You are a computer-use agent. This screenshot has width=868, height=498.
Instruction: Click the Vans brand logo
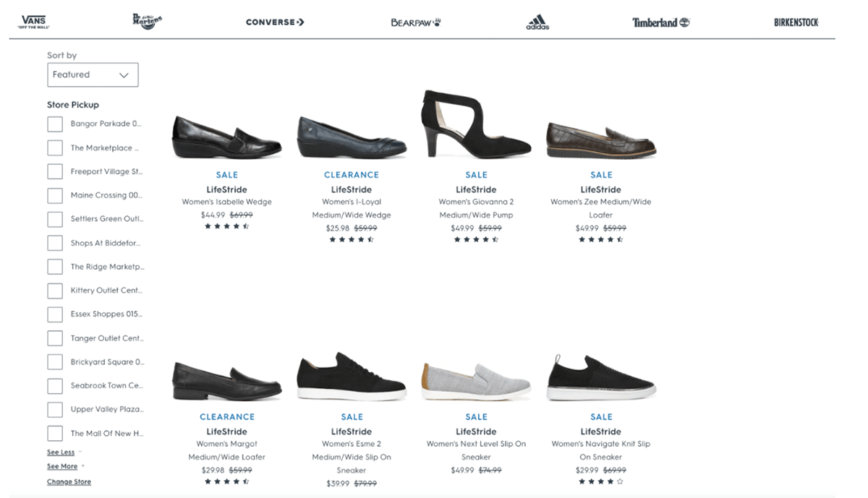point(34,22)
